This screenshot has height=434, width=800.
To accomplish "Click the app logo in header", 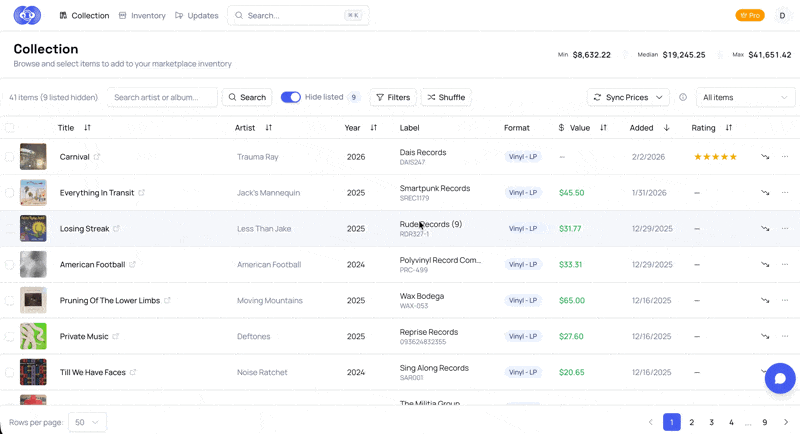I will pos(27,15).
